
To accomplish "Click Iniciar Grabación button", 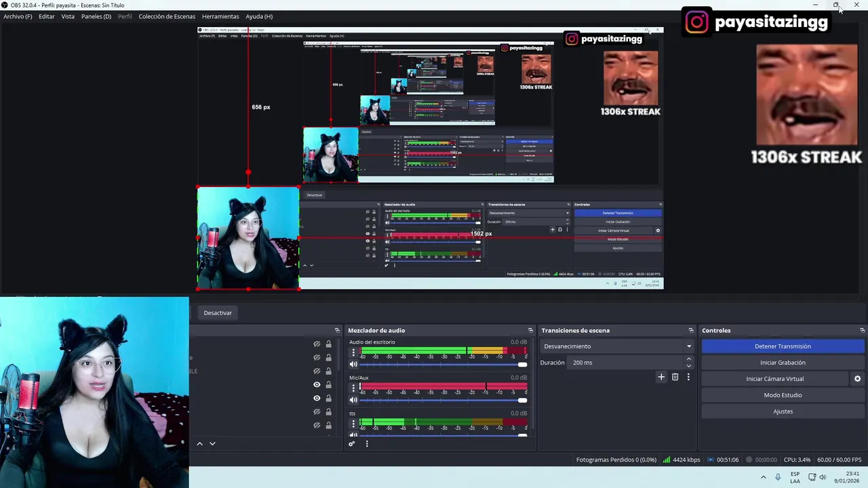I will point(783,363).
